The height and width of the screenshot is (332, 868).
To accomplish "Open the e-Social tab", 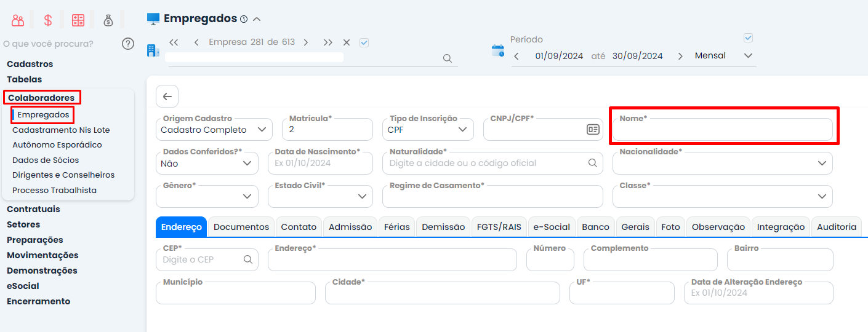I will coord(552,227).
